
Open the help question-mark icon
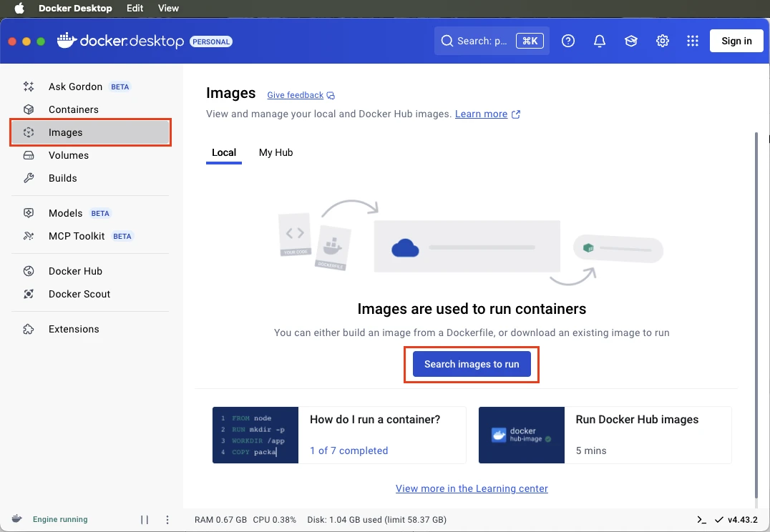(568, 41)
